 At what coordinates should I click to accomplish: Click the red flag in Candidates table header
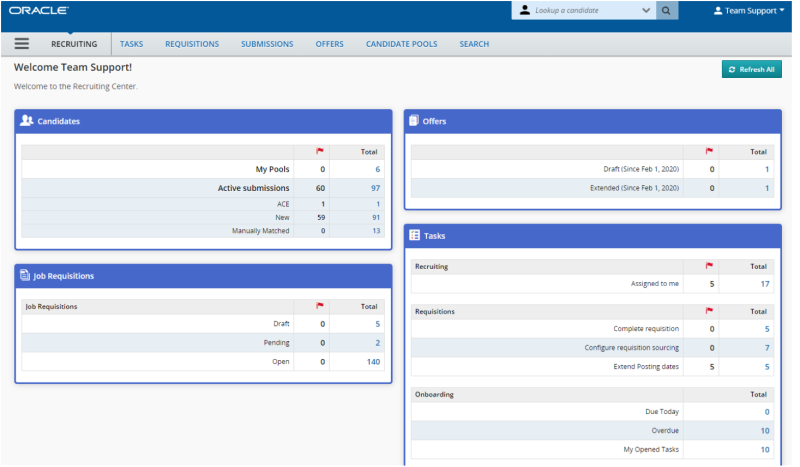[x=322, y=152]
